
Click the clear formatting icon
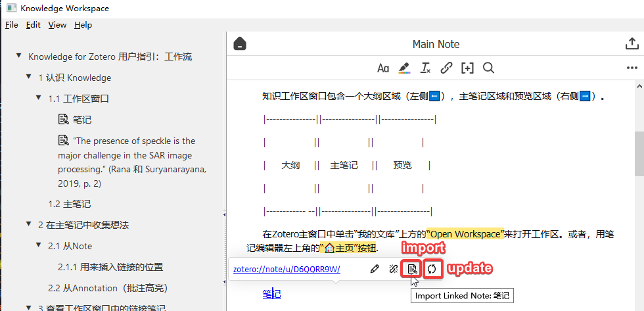pyautogui.click(x=425, y=68)
